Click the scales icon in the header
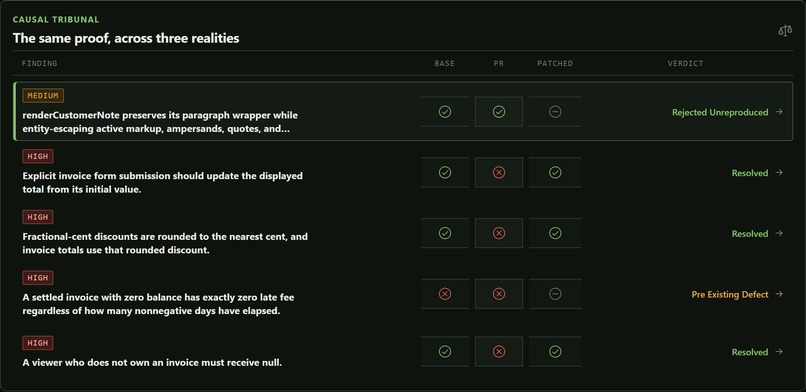This screenshot has width=806, height=392. coord(785,31)
